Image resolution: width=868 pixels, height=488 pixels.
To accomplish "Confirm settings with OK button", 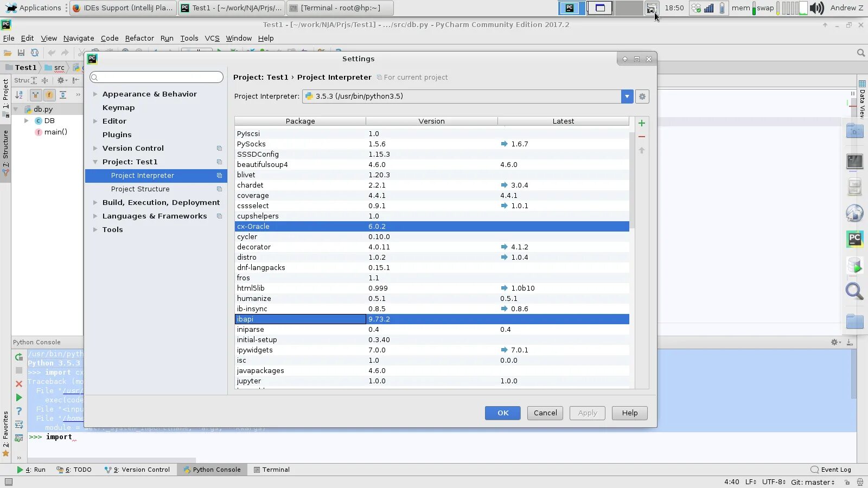I will 503,413.
